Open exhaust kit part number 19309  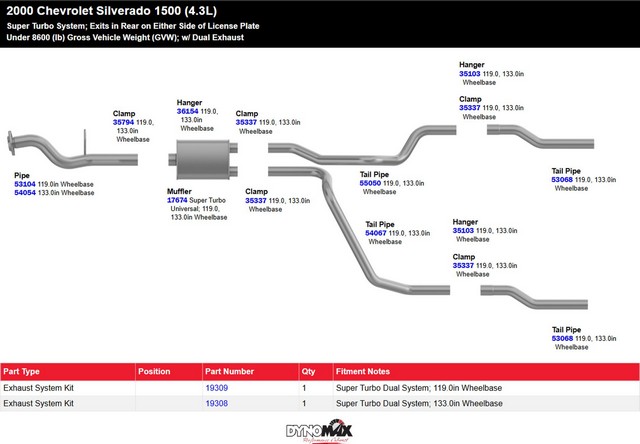point(217,388)
